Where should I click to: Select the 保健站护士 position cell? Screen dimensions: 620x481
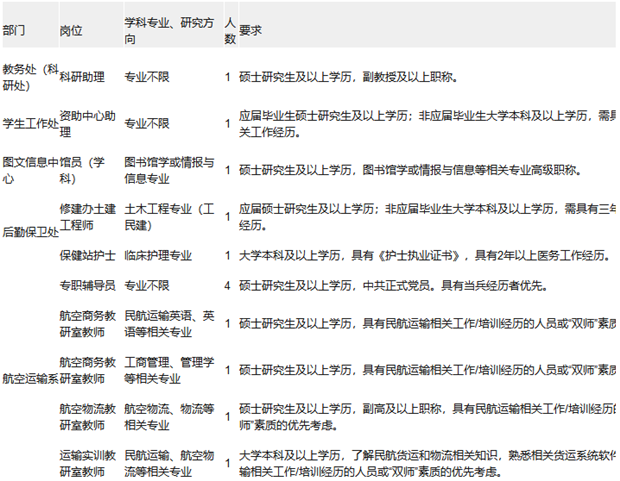(85, 255)
